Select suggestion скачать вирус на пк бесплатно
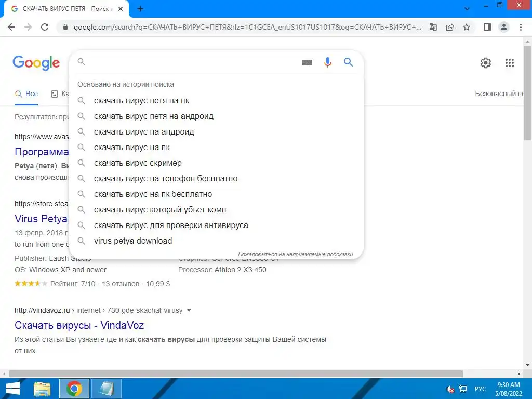The width and height of the screenshot is (532, 399). pyautogui.click(x=217, y=194)
